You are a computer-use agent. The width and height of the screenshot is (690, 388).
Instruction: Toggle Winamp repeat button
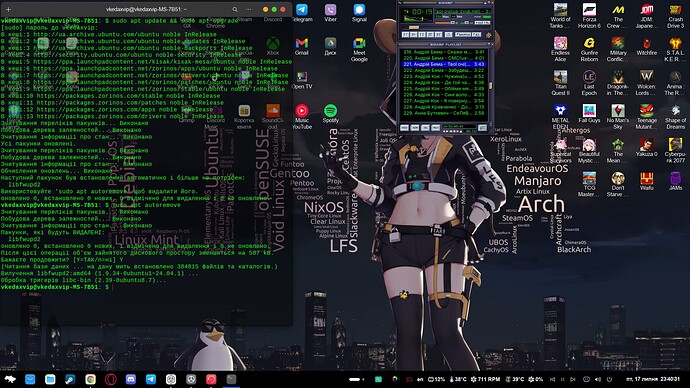point(477,34)
